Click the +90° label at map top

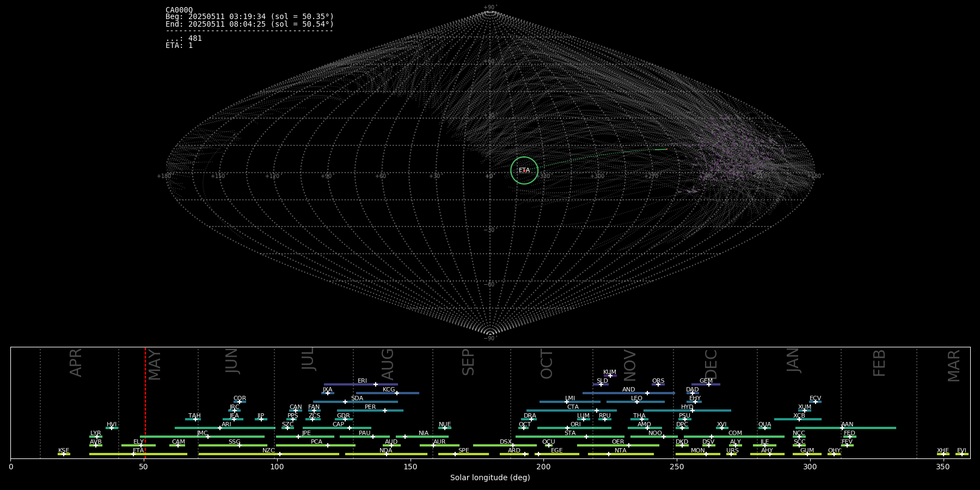[x=491, y=7]
